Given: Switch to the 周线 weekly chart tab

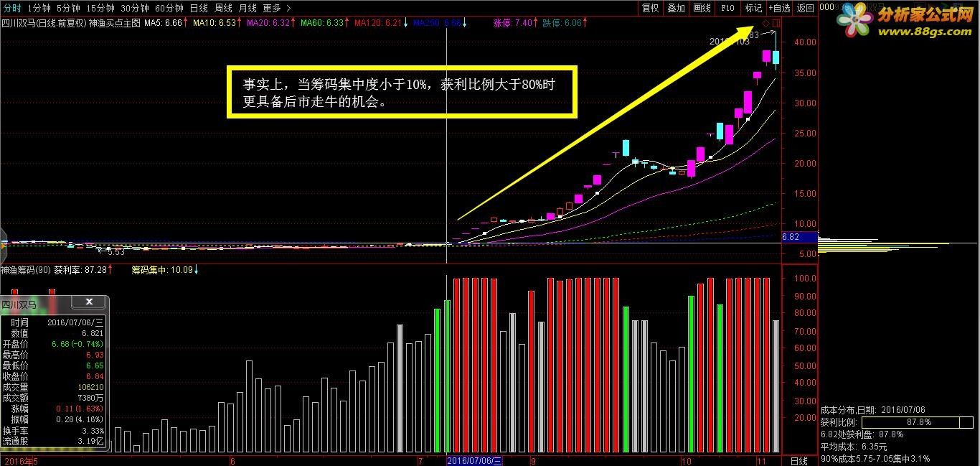Looking at the screenshot, I should pos(223,8).
